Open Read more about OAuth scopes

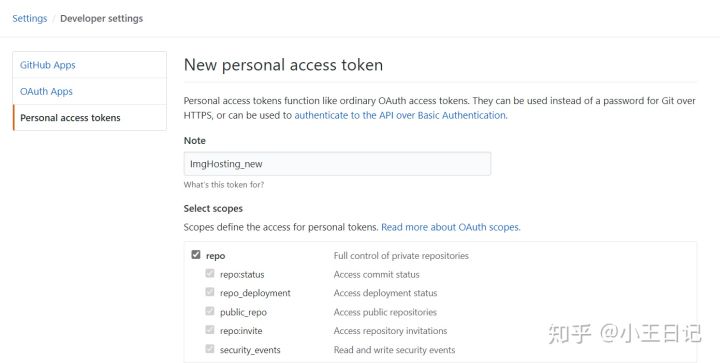450,227
